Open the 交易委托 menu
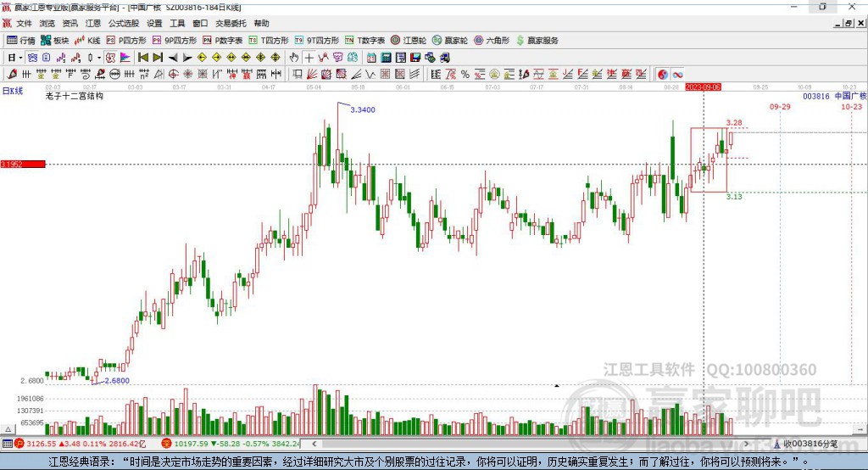868x470 pixels. (231, 23)
